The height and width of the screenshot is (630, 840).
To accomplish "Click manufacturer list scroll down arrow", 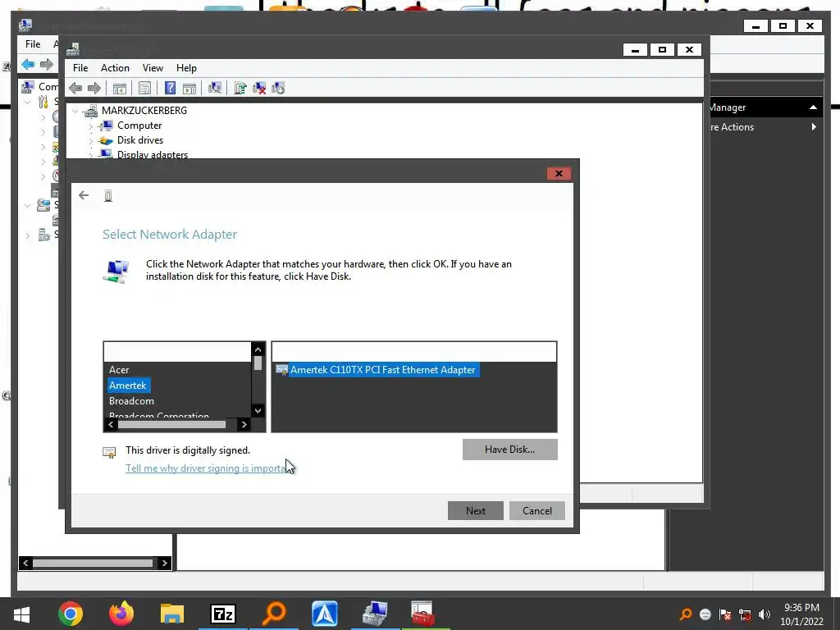I will click(x=258, y=411).
